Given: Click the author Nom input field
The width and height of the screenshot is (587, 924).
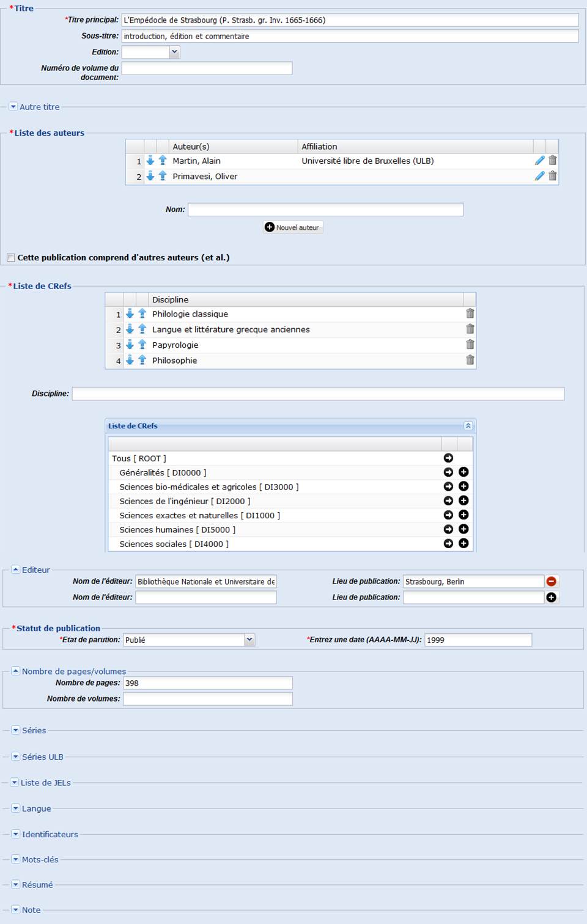Looking at the screenshot, I should point(325,210).
